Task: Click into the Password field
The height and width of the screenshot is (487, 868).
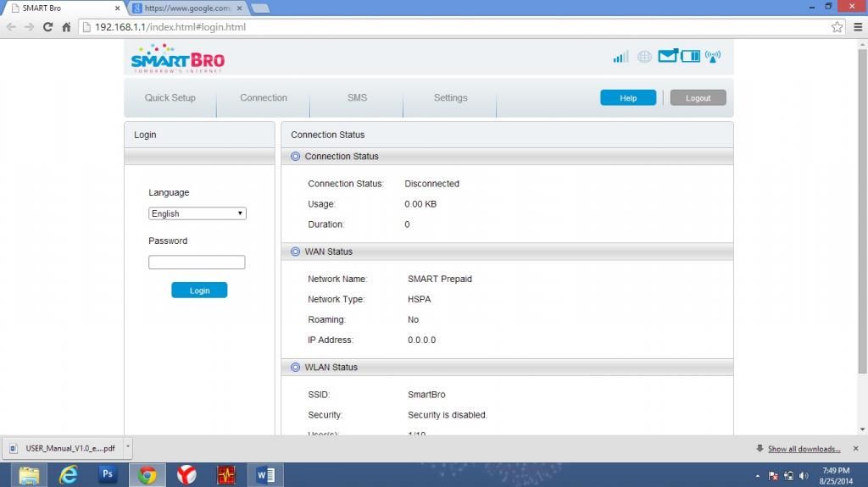Action: [197, 263]
